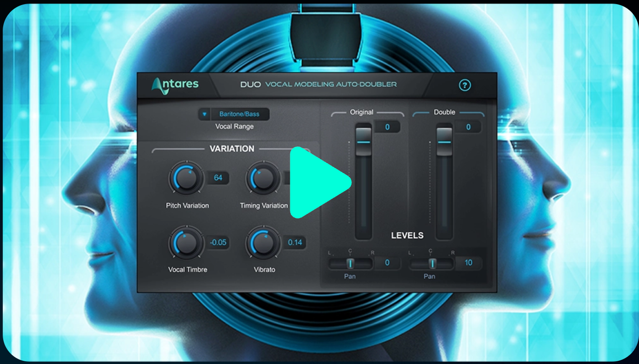Click the Vocal Timbre knob
The image size is (639, 364).
click(x=186, y=244)
